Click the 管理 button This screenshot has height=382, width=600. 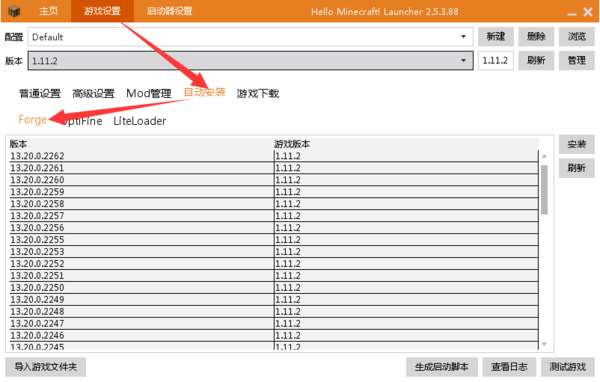[x=577, y=60]
